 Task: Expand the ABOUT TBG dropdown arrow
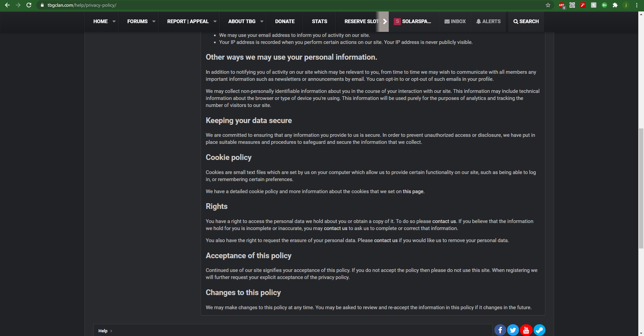click(x=262, y=21)
